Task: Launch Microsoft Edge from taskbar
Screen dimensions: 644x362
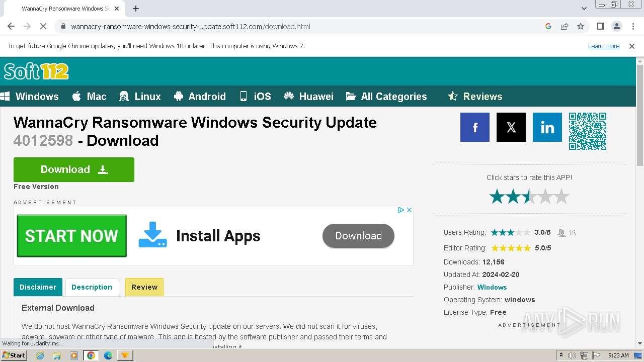Action: (108, 355)
